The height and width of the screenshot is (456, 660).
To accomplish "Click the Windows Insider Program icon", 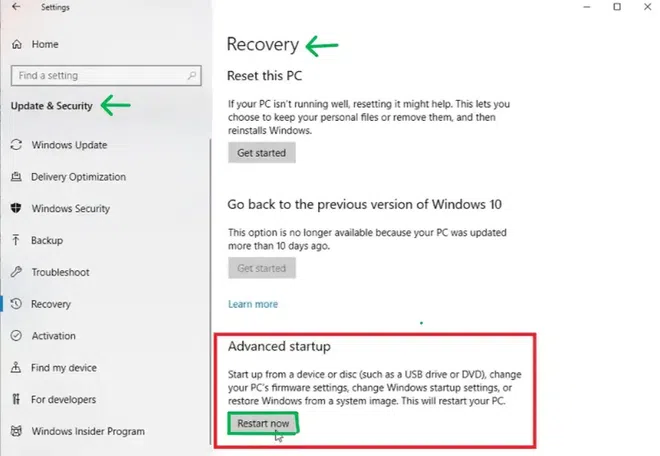I will click(x=16, y=432).
